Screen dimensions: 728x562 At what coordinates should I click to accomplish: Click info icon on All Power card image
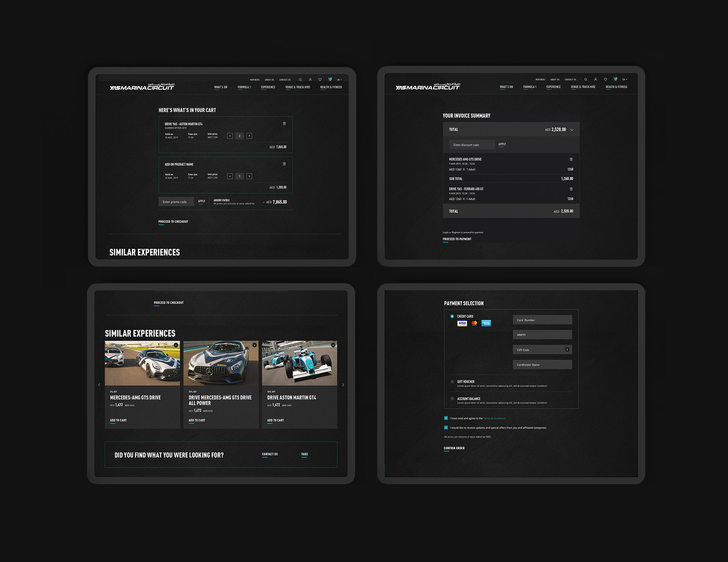tap(254, 345)
